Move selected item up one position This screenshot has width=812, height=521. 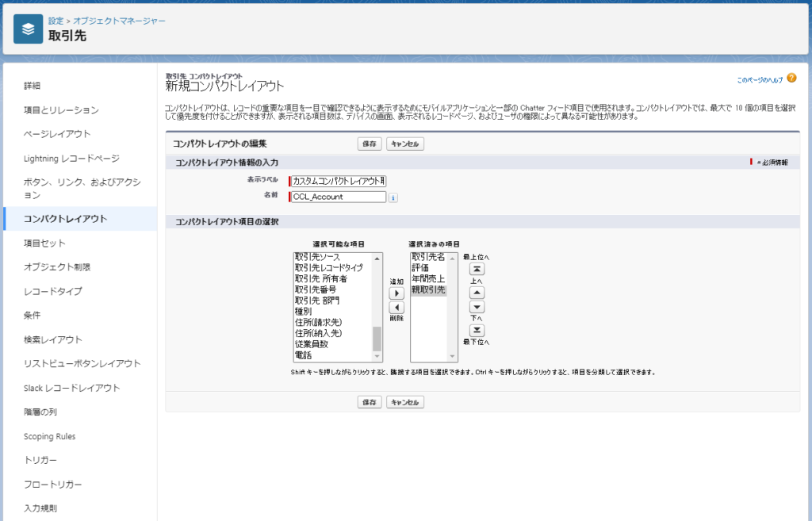(477, 293)
